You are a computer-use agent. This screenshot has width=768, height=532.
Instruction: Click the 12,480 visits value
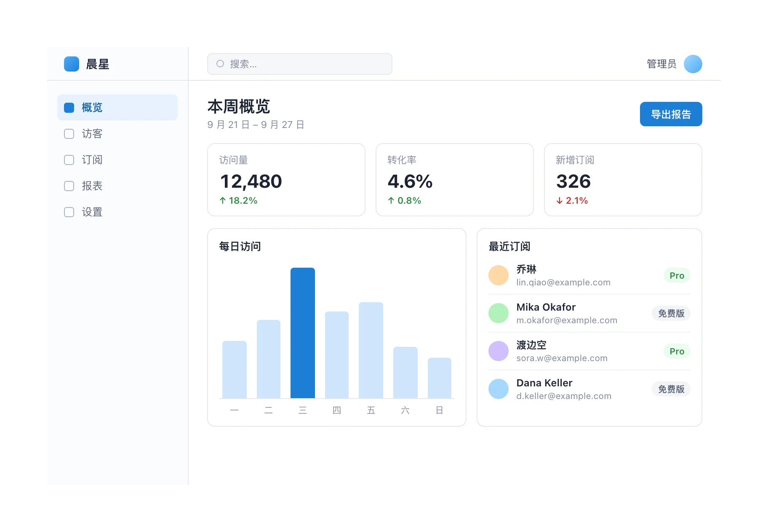click(251, 181)
